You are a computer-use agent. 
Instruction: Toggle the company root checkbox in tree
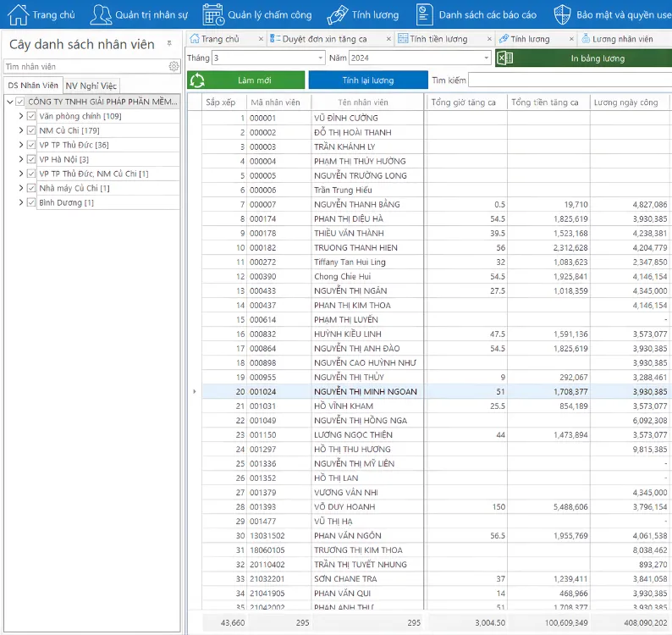click(19, 102)
